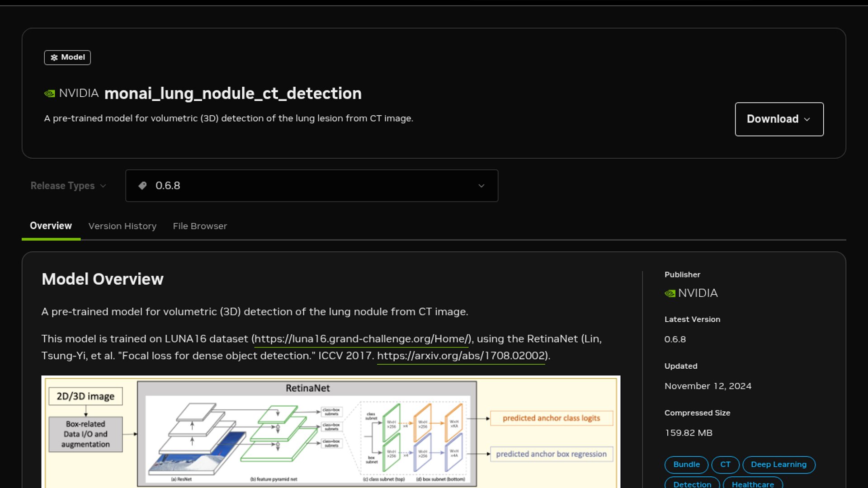Click the NVIDIA logo beside the model title

click(50, 94)
